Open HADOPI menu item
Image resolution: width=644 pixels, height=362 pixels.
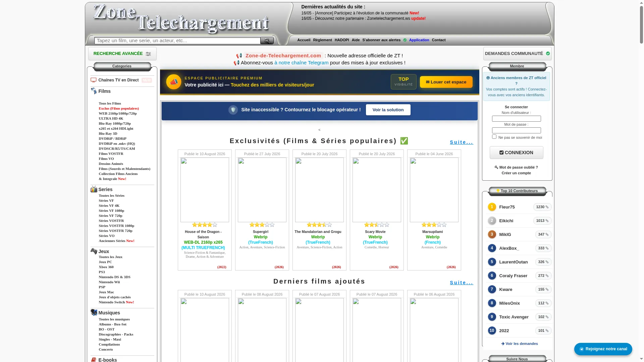342,40
